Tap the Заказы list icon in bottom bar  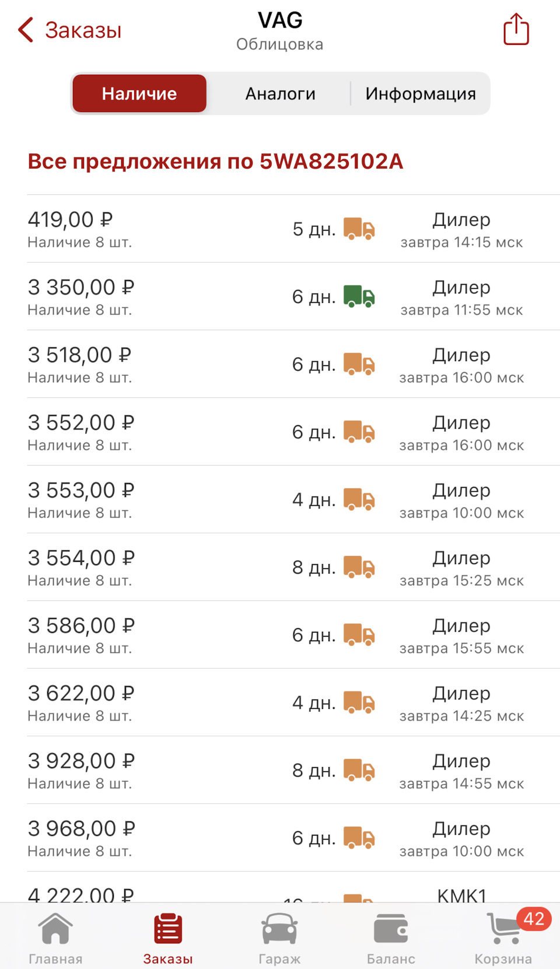pyautogui.click(x=168, y=929)
